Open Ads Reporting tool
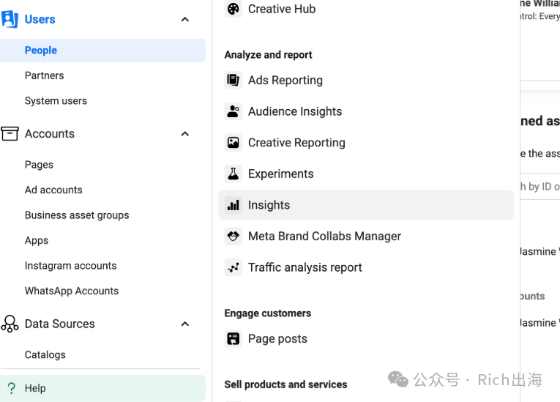Screen dimensions: 560x402 pyautogui.click(x=285, y=80)
